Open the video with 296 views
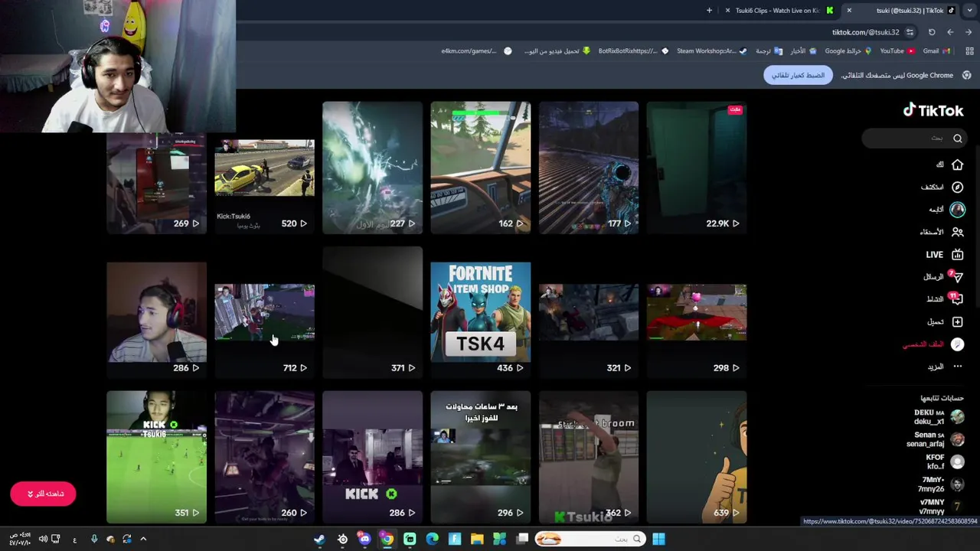 480,457
